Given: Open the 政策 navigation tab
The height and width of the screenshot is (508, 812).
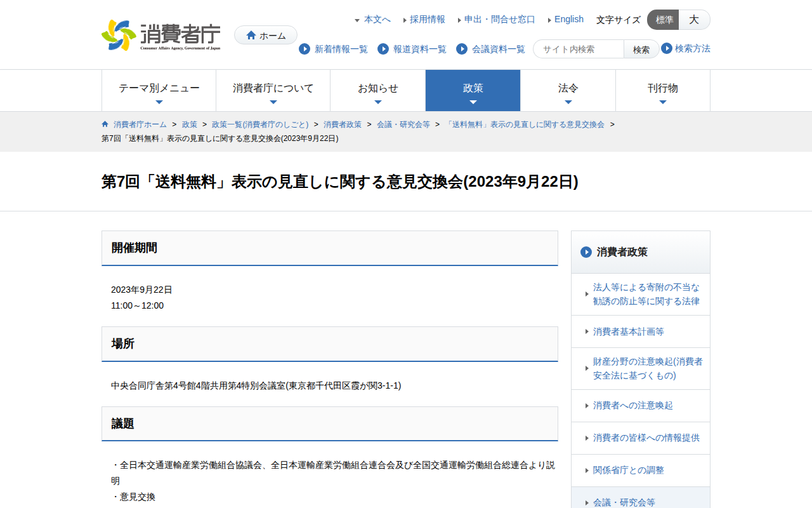Looking at the screenshot, I should pos(473,91).
